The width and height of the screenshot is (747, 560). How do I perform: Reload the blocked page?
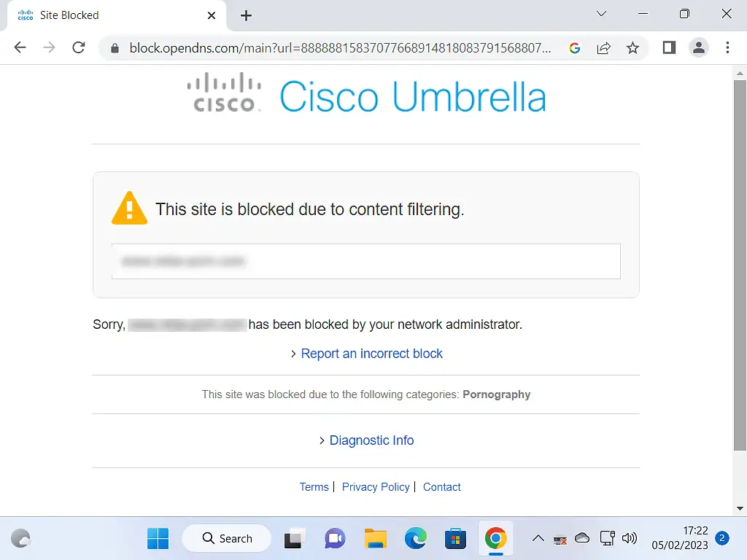tap(79, 48)
